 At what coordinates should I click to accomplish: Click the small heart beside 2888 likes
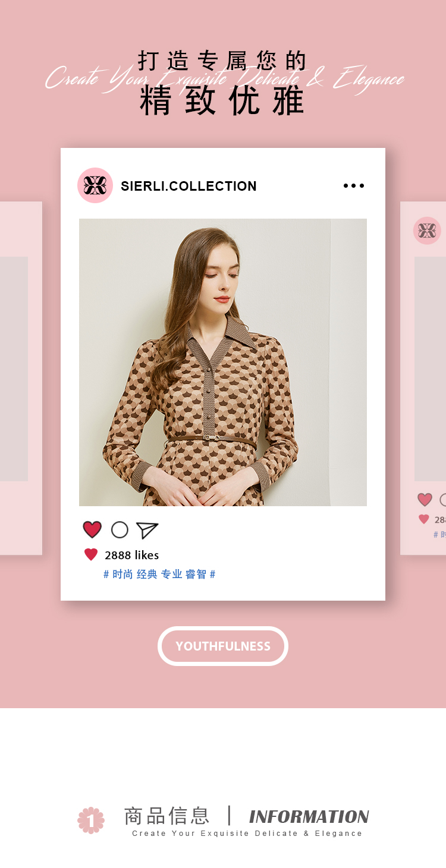tap(91, 555)
